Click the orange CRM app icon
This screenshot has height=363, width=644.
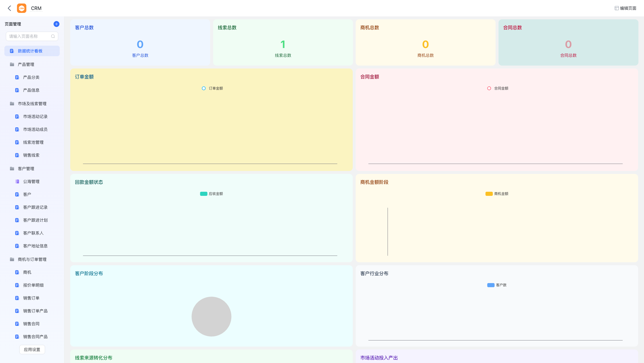point(22,8)
